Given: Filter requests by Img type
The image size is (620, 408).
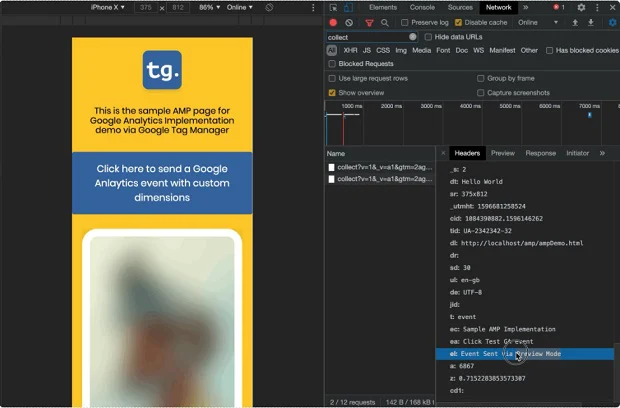Looking at the screenshot, I should click(x=401, y=50).
